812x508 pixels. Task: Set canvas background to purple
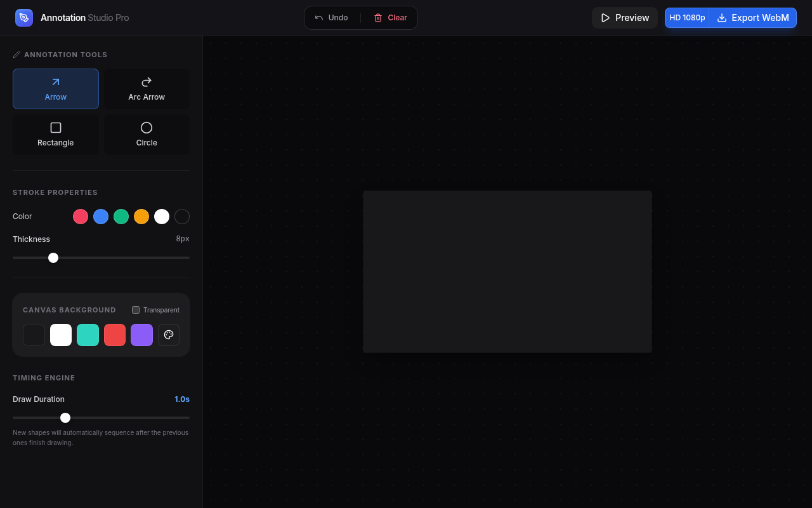click(141, 335)
